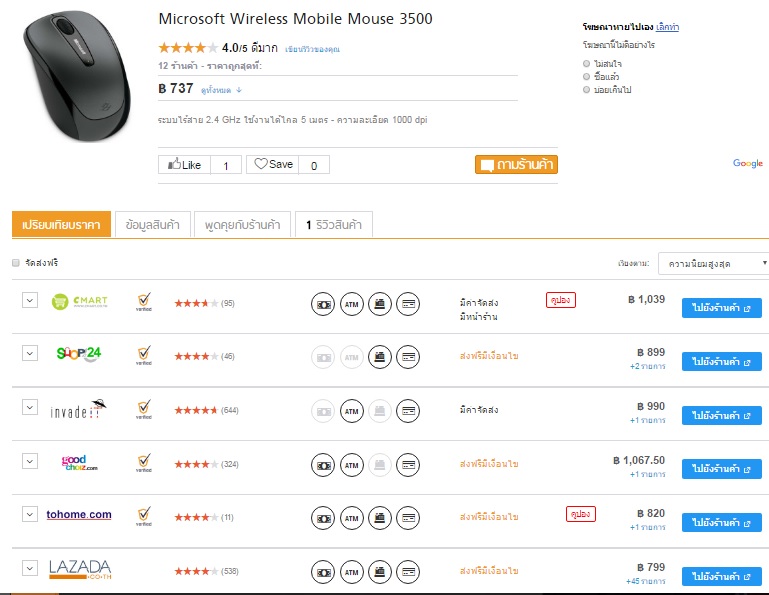Click the goodchoiz store logo
The width and height of the screenshot is (769, 595).
click(x=79, y=462)
